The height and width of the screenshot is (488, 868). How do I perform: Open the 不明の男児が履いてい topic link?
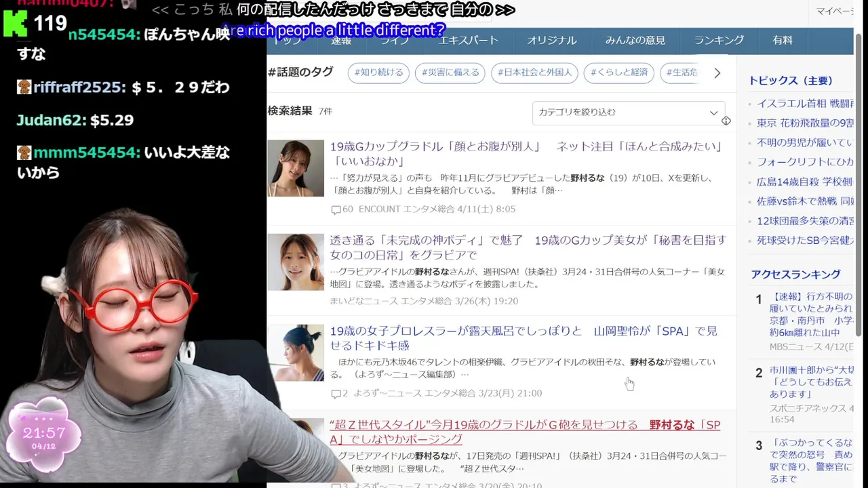(804, 143)
